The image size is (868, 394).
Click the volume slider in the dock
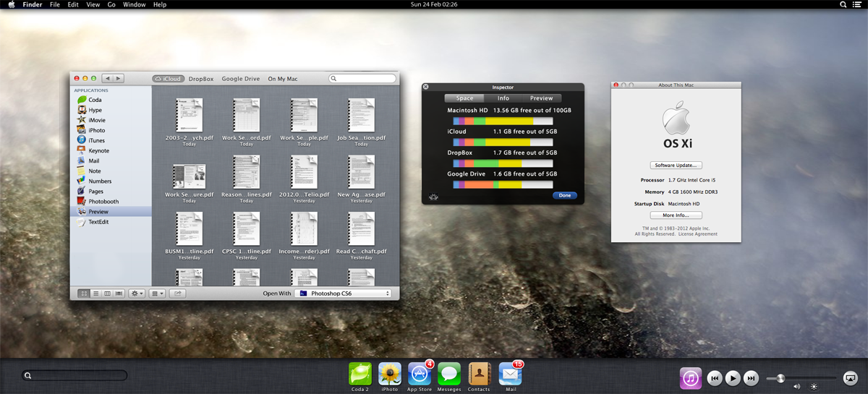point(801,378)
